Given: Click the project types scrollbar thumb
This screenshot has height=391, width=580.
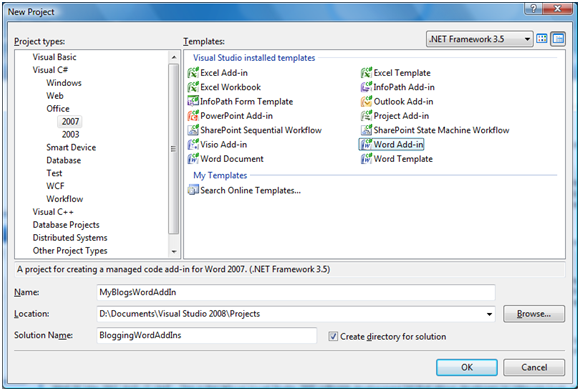Looking at the screenshot, I should tap(173, 149).
